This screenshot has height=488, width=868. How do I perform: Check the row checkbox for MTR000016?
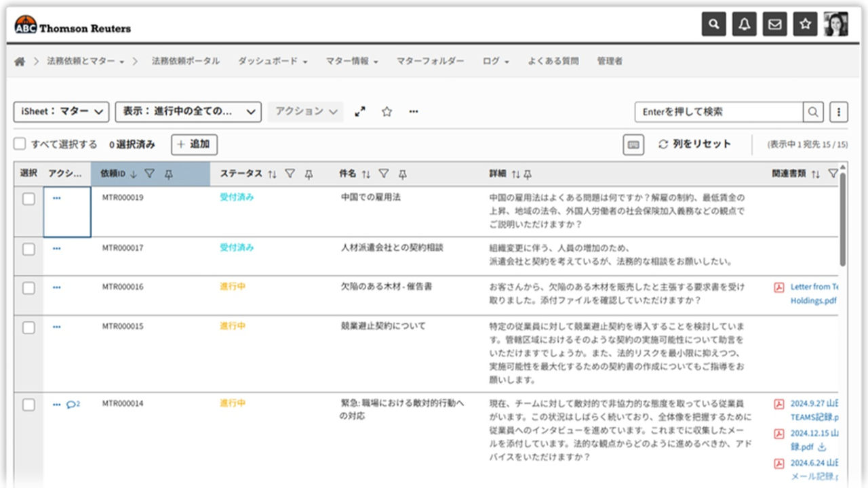(28, 286)
